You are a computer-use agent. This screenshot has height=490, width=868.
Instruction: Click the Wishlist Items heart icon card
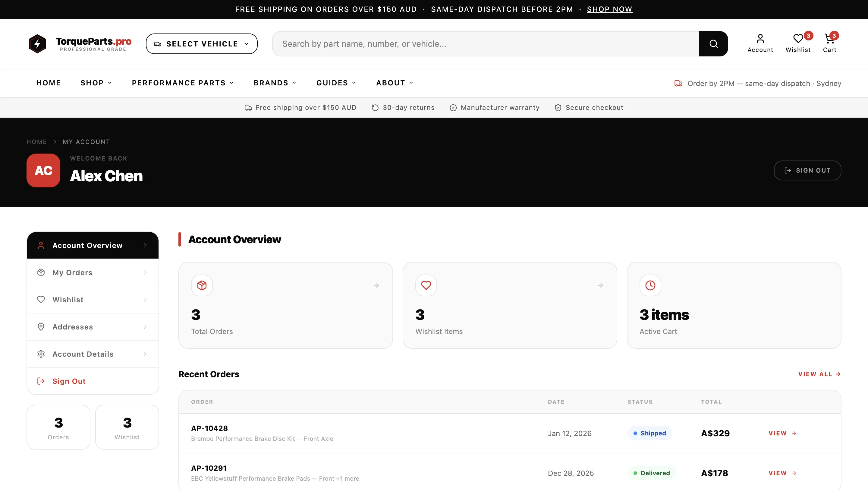pos(426,285)
